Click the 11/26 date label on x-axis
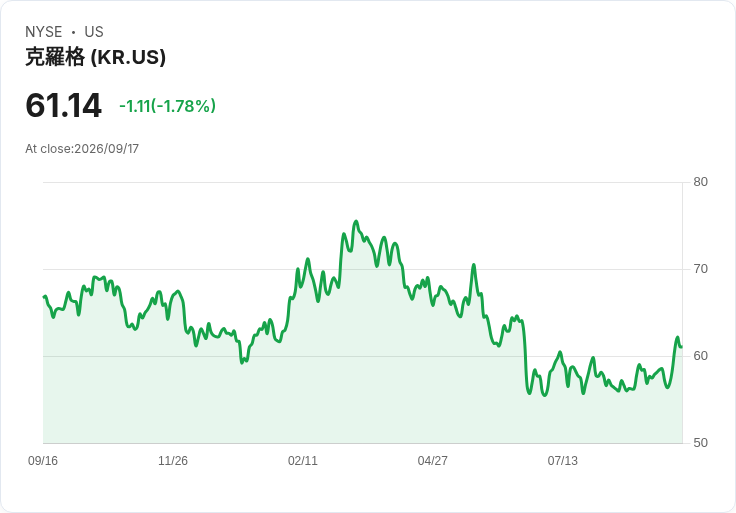Image resolution: width=736 pixels, height=513 pixels. tap(173, 461)
